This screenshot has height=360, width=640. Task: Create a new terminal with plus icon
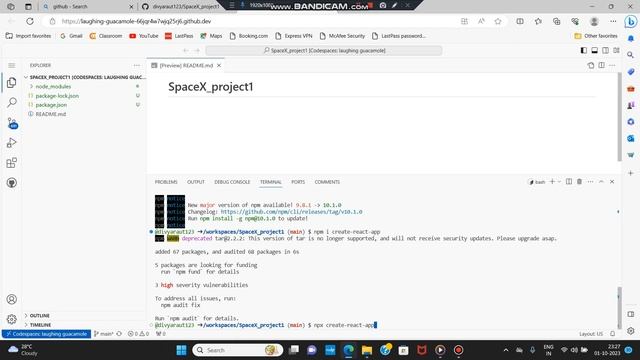coord(552,182)
